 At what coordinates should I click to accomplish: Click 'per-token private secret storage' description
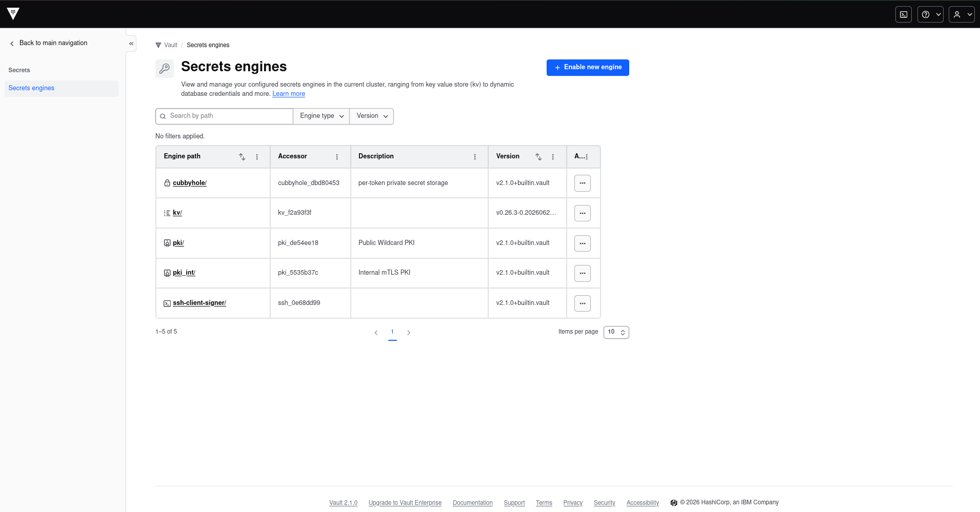tap(403, 183)
